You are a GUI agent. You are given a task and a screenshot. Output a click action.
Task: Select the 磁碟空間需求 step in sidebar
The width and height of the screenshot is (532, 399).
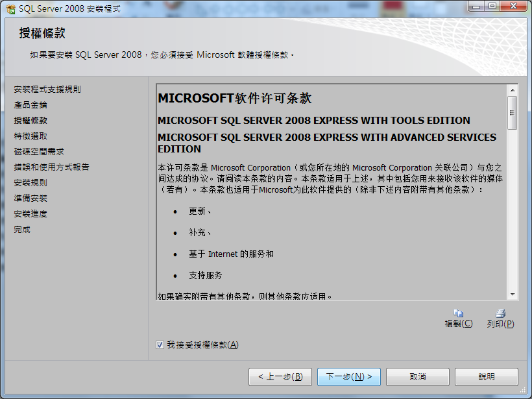pyautogui.click(x=39, y=151)
